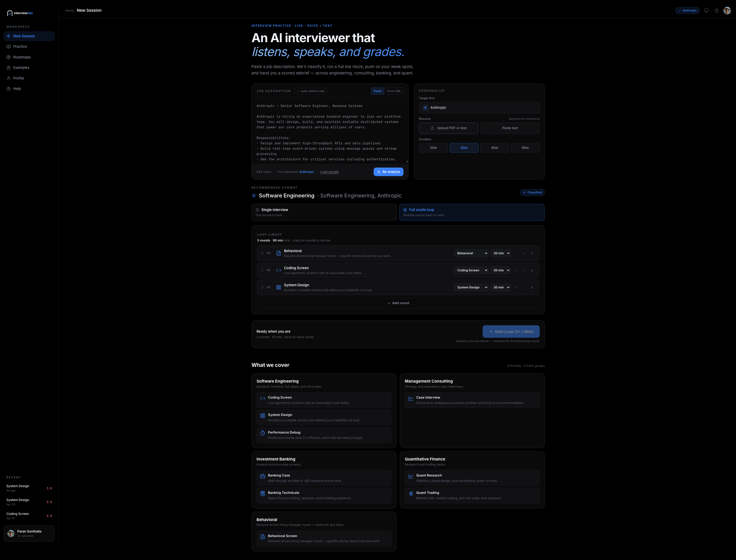Open the help circle icon in header
The height and width of the screenshot is (560, 736).
coord(716,11)
